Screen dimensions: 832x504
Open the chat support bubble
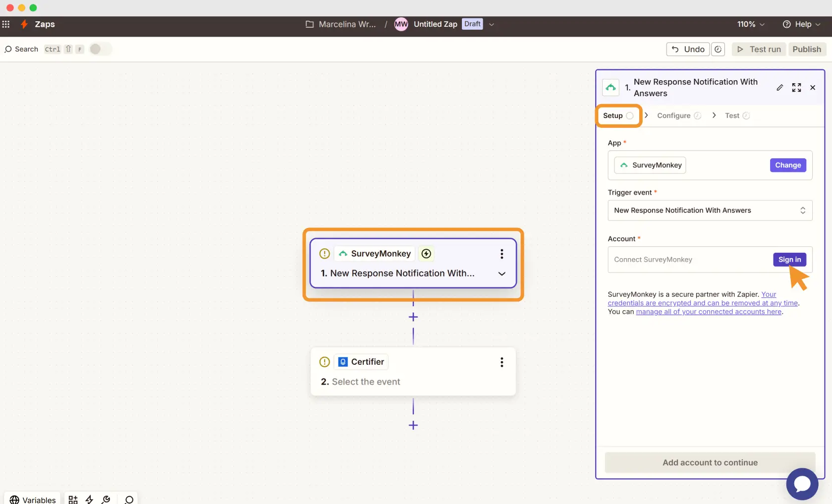tap(802, 484)
